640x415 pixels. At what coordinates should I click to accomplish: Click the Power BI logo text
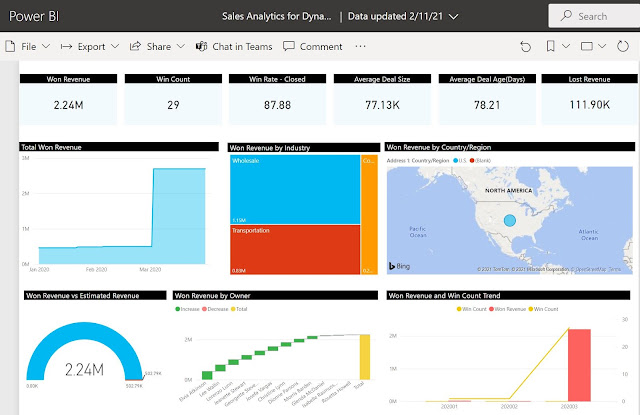[34, 16]
